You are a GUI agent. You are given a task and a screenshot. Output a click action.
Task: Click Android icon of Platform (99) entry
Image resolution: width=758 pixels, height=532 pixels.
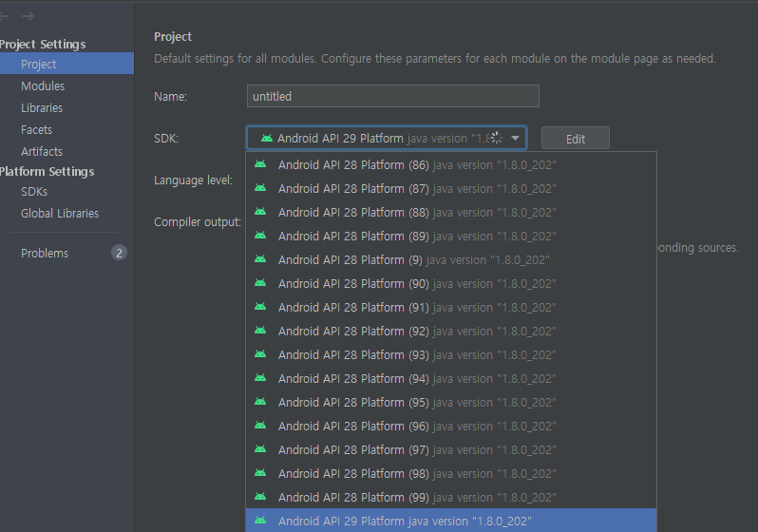click(260, 496)
